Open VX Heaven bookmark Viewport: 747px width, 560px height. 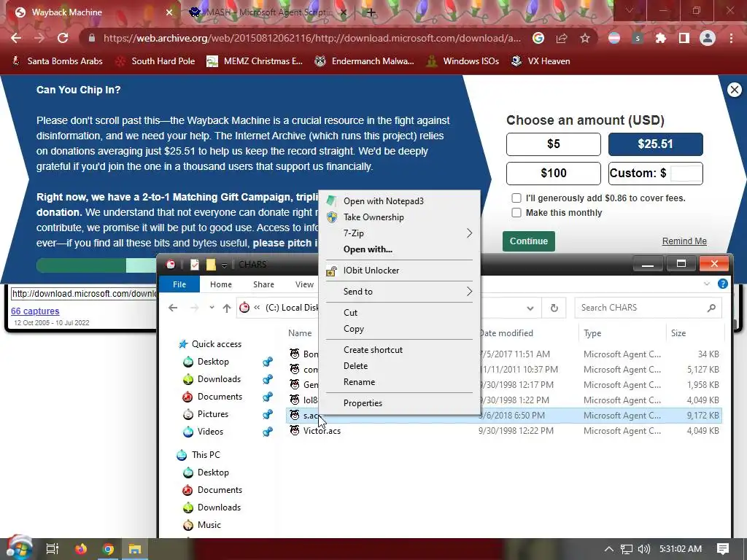coord(541,61)
